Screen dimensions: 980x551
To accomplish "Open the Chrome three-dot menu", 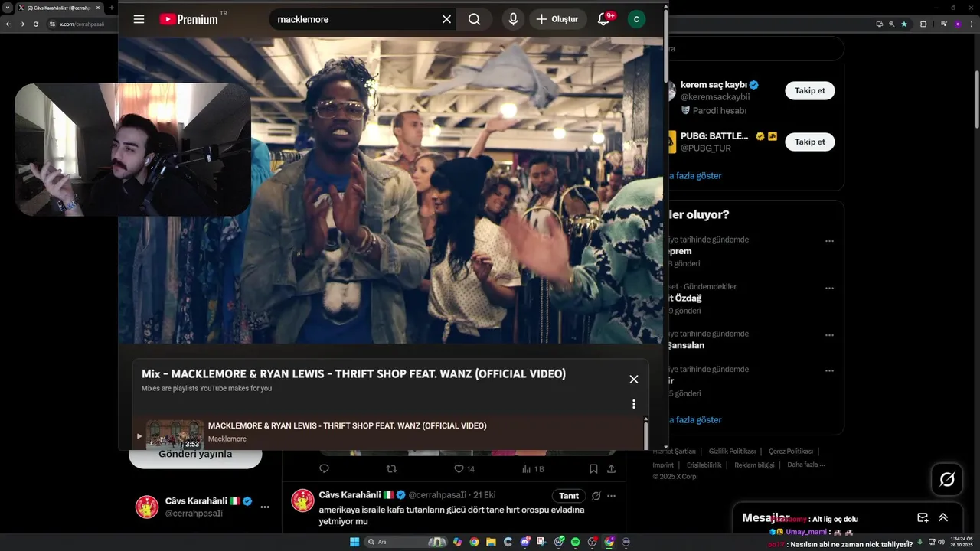I will 972,24.
